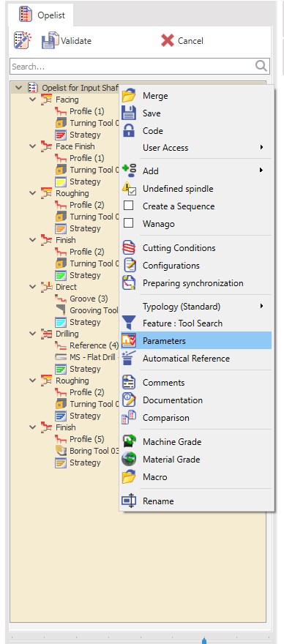Open the Add submenu arrow
This screenshot has height=644, width=284.
coord(261,170)
